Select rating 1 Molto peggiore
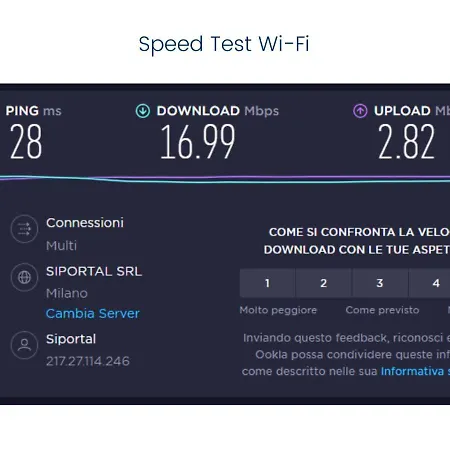 (x=267, y=283)
